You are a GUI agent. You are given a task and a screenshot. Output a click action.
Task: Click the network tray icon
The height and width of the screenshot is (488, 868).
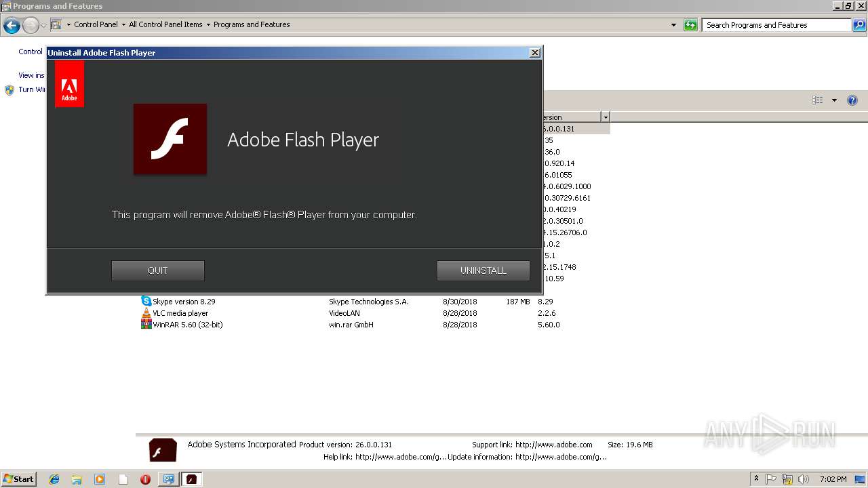[787, 479]
